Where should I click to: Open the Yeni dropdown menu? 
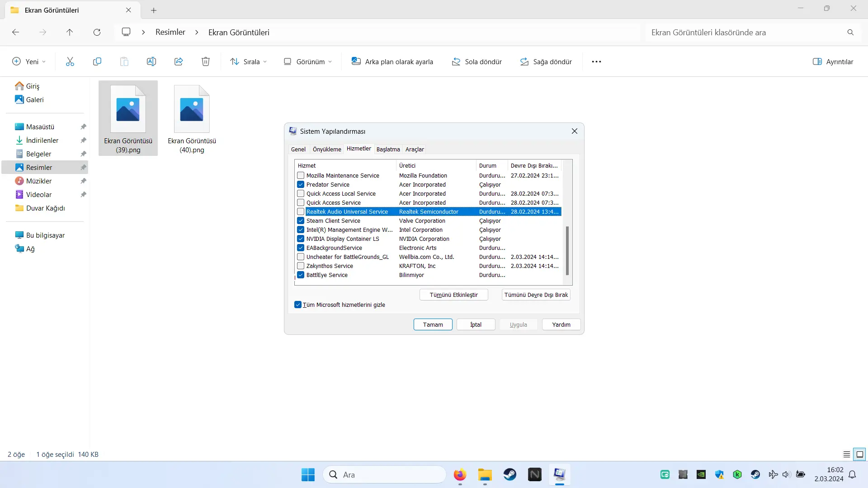29,61
